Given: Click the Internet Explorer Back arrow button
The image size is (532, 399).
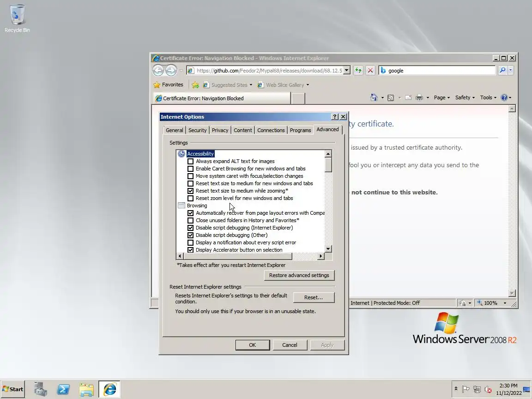Looking at the screenshot, I should [158, 70].
